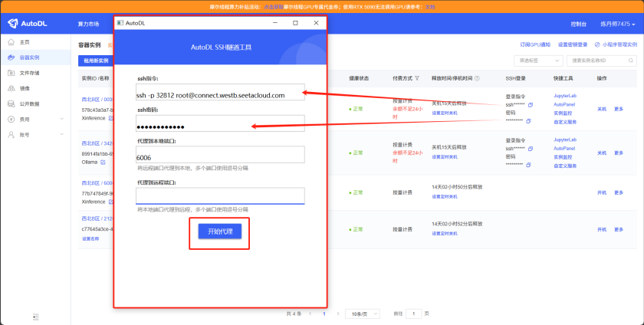Viewport: 644px width, 325px height.
Task: Click the 租用新实例 button
Action: tap(96, 61)
